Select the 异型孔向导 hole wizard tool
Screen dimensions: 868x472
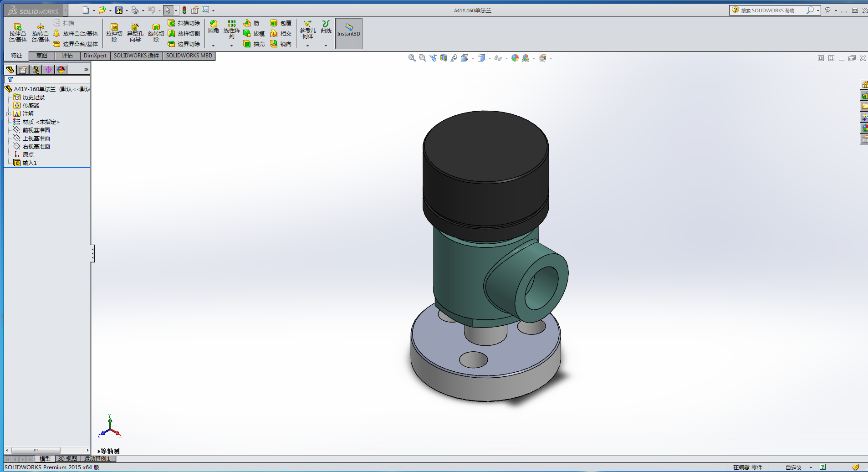pyautogui.click(x=135, y=32)
